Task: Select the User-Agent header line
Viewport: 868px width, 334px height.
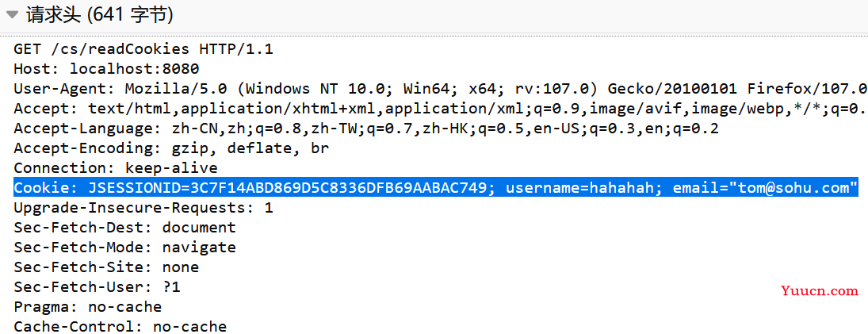Action: tap(440, 89)
